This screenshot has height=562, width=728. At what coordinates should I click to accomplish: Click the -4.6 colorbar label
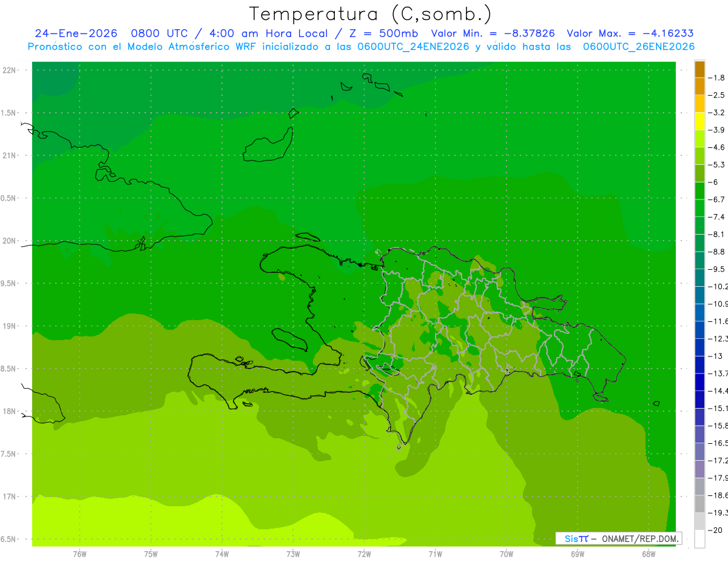(x=717, y=147)
